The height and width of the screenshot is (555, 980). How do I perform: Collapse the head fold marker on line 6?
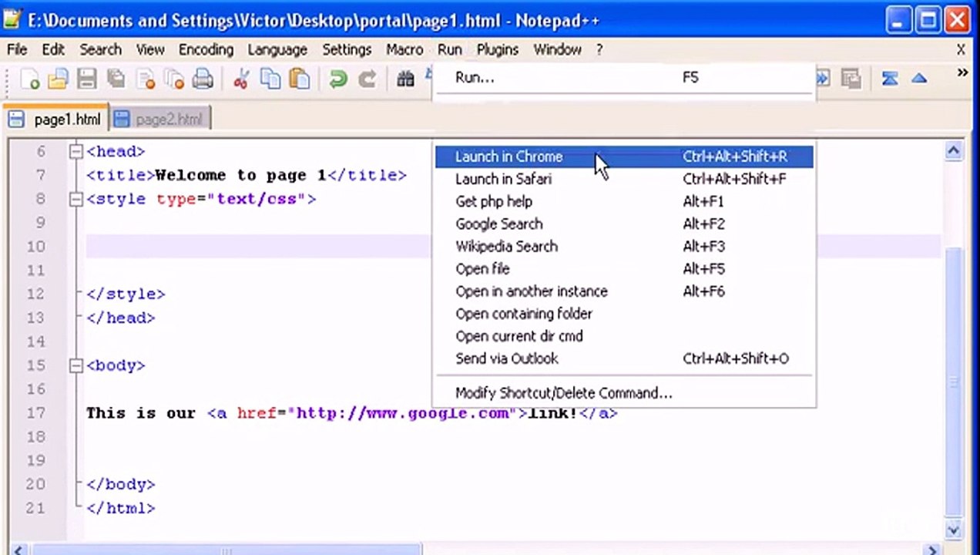tap(76, 152)
